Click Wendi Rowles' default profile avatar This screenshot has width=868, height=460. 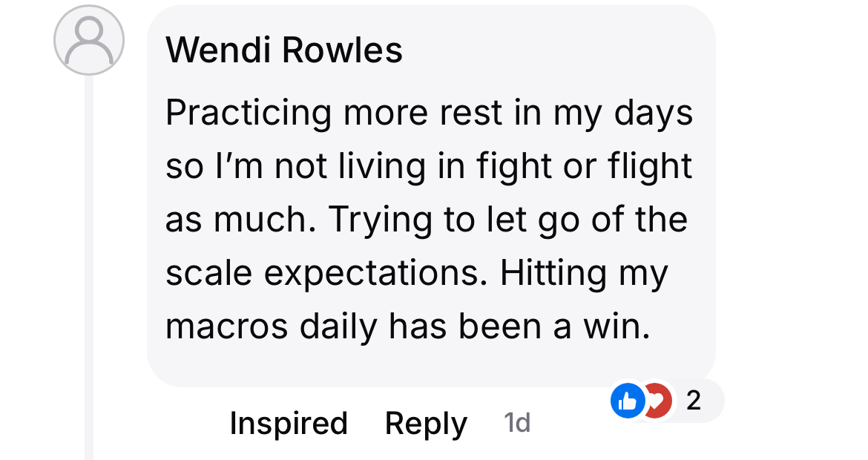click(x=88, y=41)
